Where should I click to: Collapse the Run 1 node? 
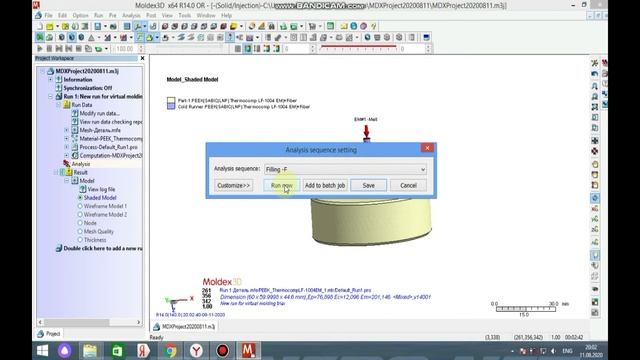coord(51,96)
